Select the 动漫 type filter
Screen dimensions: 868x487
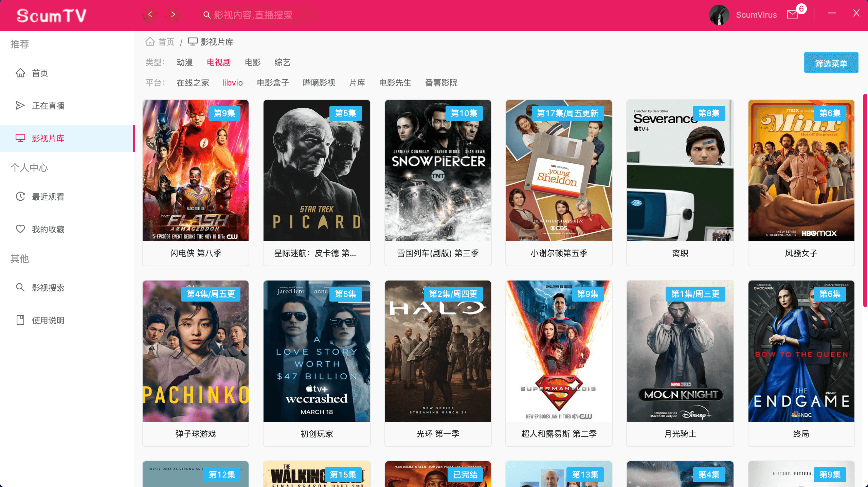tap(184, 62)
